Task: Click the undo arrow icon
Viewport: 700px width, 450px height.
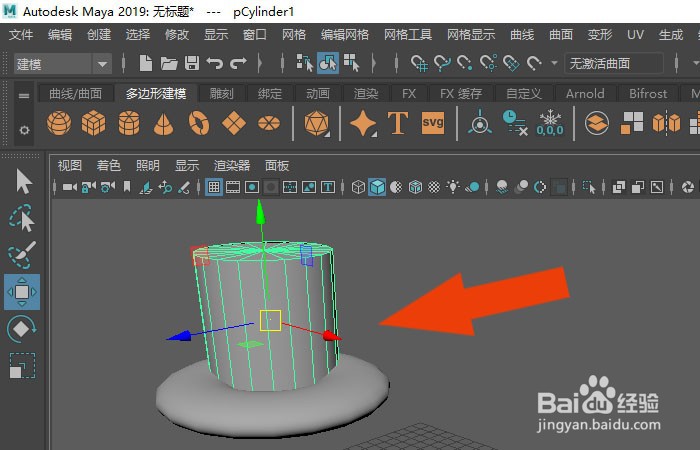Action: point(215,63)
